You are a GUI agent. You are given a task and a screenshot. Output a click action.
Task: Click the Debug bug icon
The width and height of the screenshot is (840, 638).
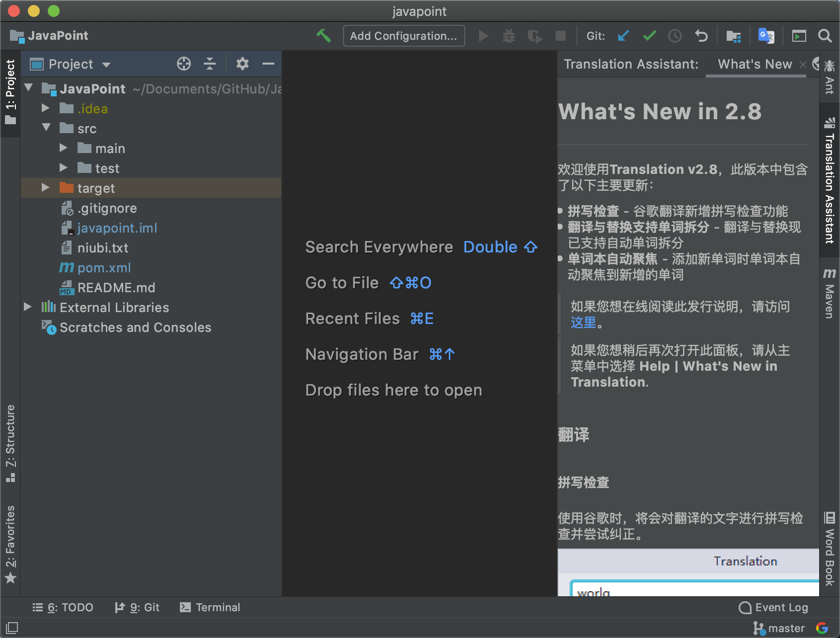pos(509,36)
